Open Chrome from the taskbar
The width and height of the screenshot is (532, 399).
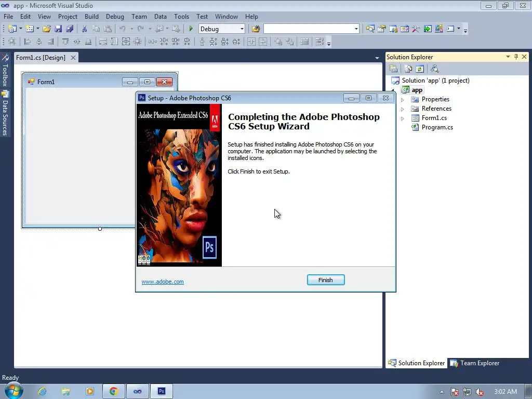tap(113, 391)
